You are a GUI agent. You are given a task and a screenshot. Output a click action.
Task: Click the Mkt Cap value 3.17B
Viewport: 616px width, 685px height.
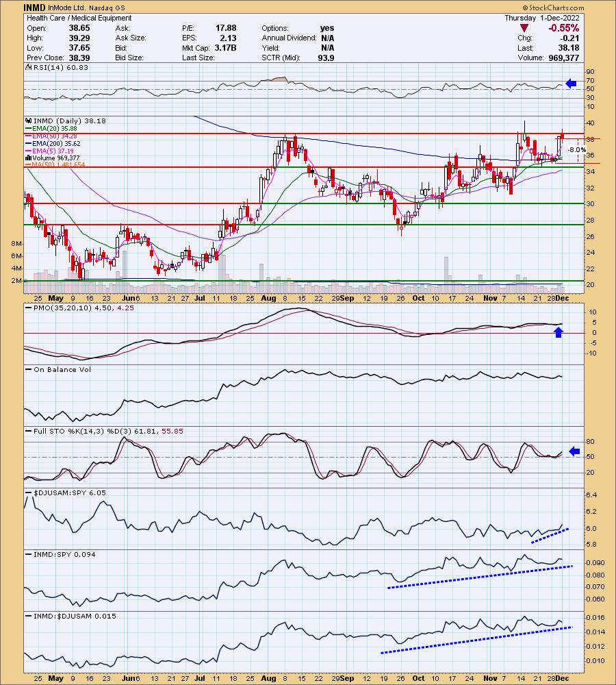225,48
